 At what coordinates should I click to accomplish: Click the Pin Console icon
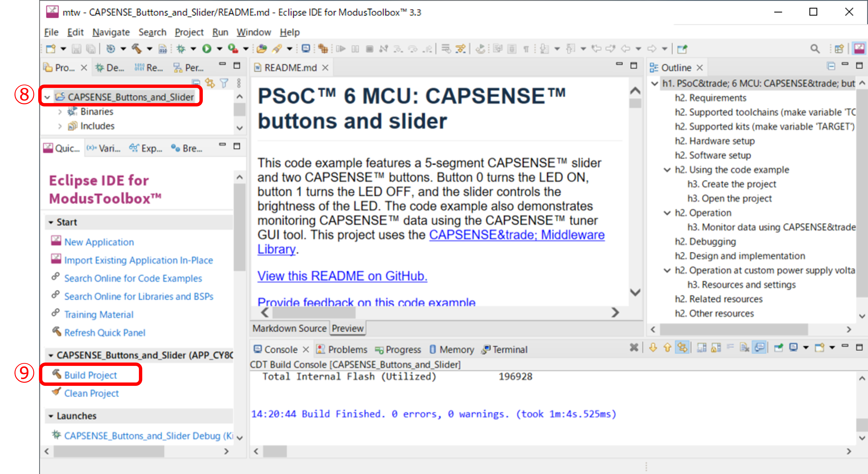point(778,347)
